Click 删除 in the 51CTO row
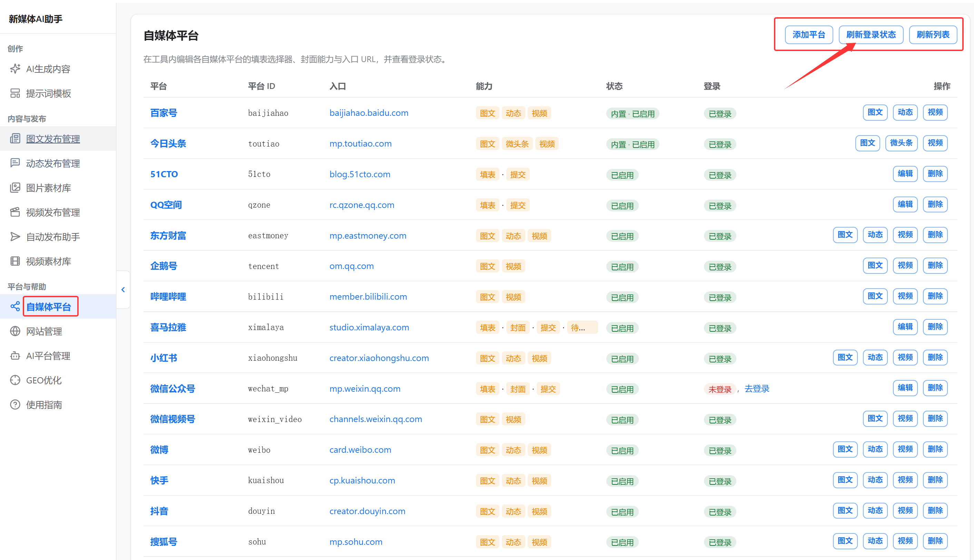This screenshot has width=974, height=560. tap(935, 173)
